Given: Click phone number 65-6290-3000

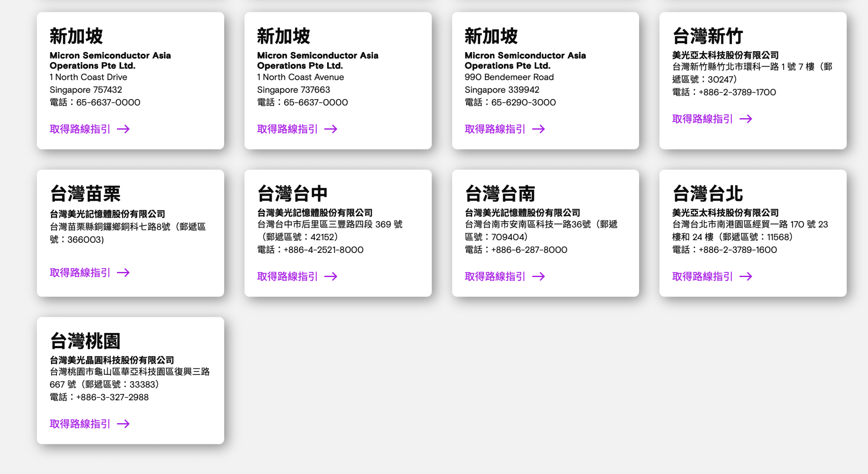Looking at the screenshot, I should click(523, 103).
